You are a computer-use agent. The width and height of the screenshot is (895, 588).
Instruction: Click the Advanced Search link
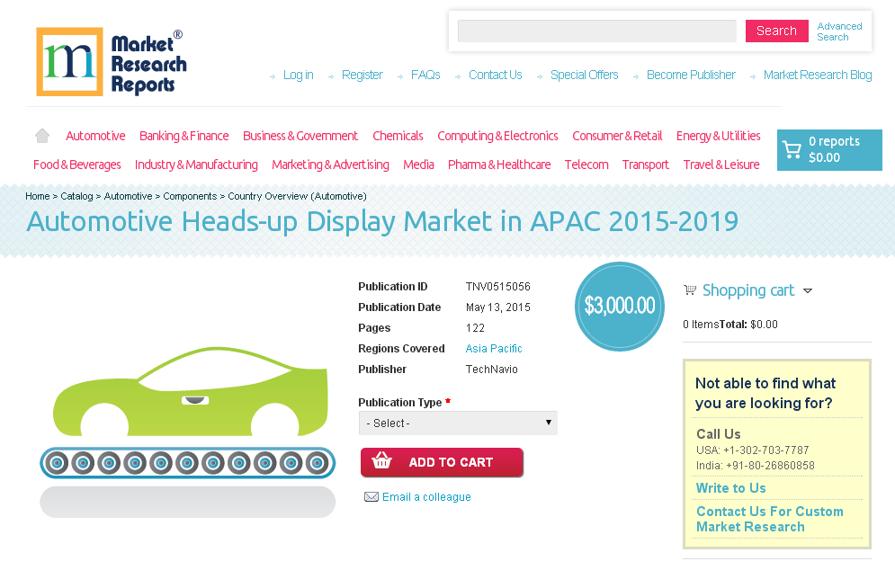point(837,31)
